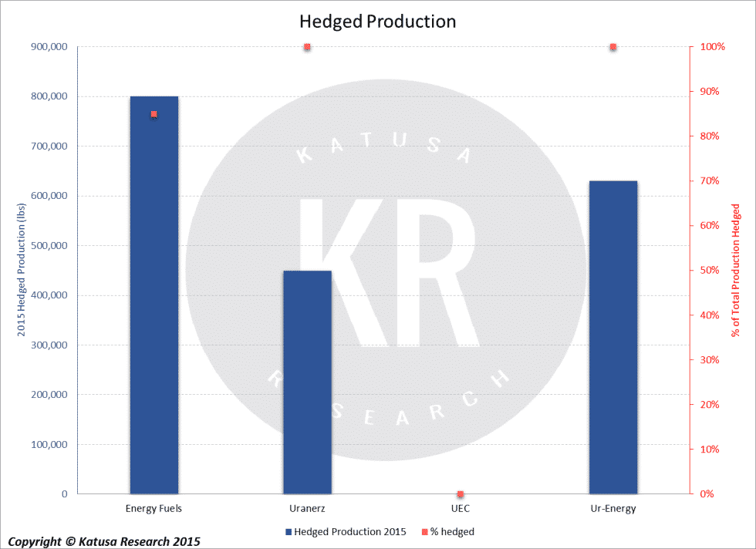Click the Energy Fuels red percent marker

(154, 115)
